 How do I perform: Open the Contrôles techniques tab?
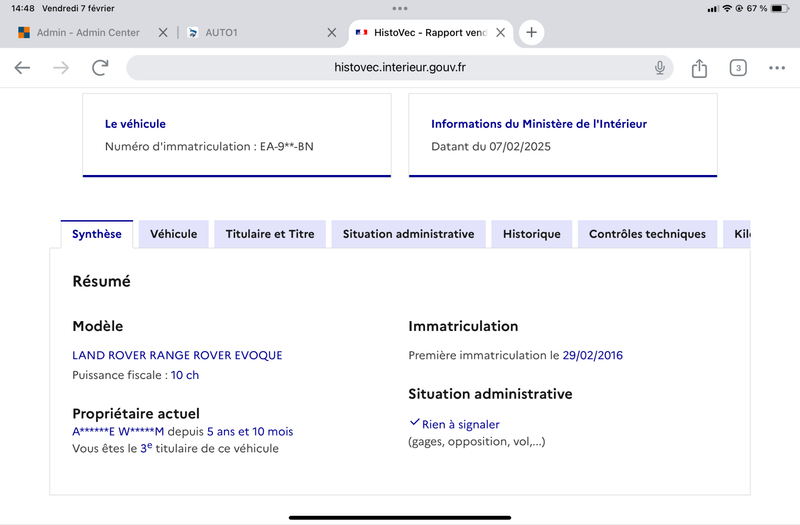click(647, 234)
